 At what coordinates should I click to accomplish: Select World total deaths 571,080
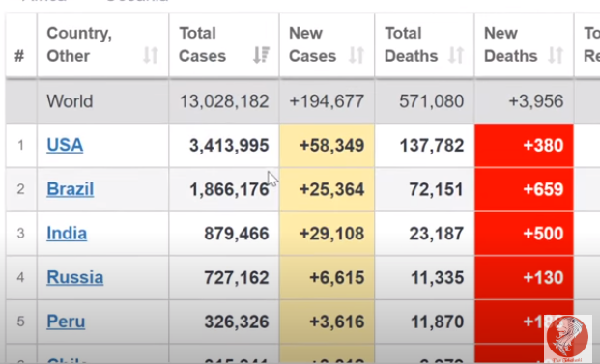tap(432, 101)
